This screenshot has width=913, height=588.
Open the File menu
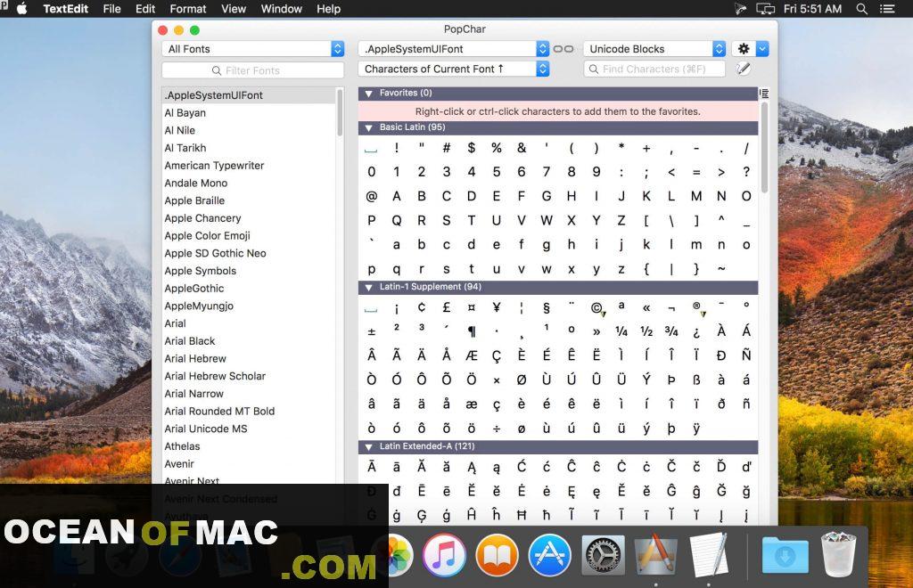click(111, 9)
